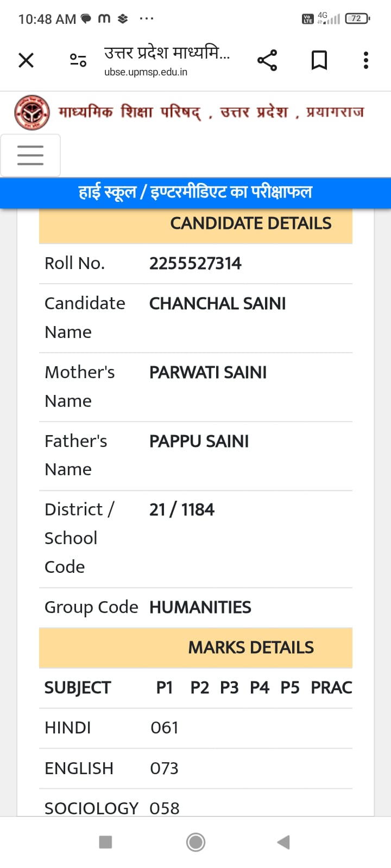Tap the battery indicator in status bar

[357, 18]
